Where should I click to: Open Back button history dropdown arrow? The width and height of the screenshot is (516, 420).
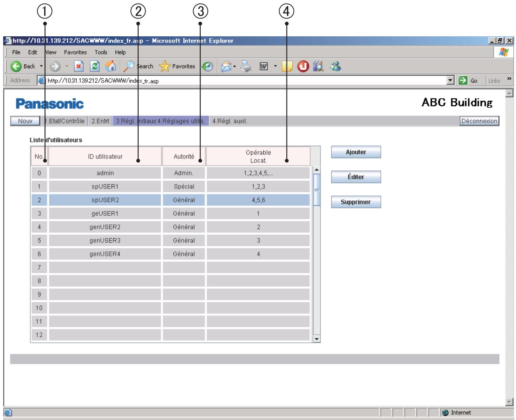point(41,66)
